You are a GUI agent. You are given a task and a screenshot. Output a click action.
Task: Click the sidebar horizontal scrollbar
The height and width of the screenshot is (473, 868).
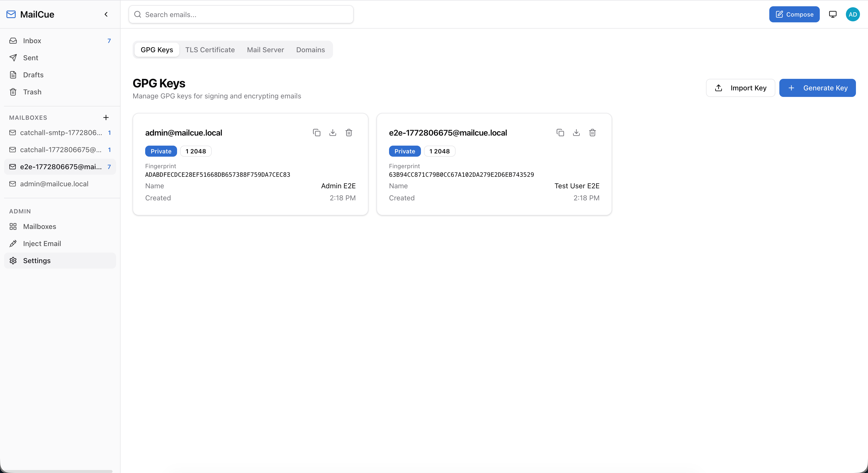[56, 471]
